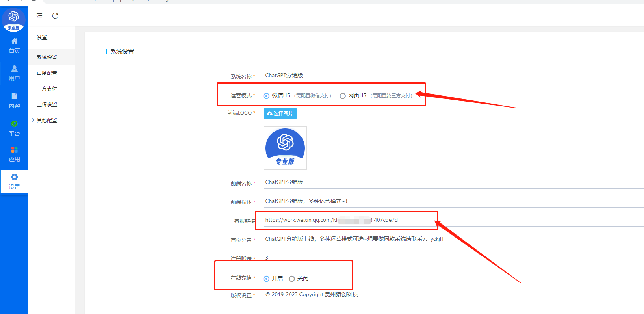
Task: Open the 内容 content section
Action: [14, 101]
